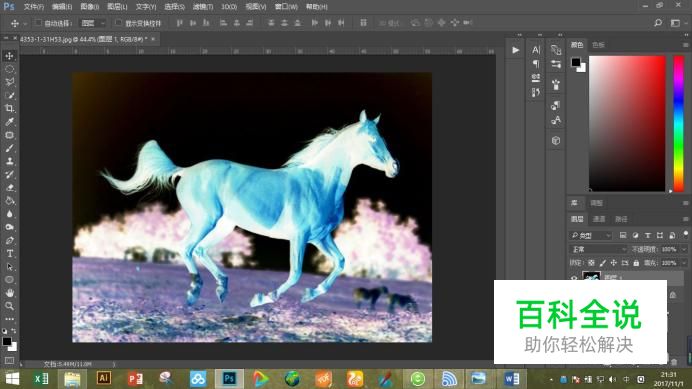Open the 文件 (File) menu

[x=34, y=7]
